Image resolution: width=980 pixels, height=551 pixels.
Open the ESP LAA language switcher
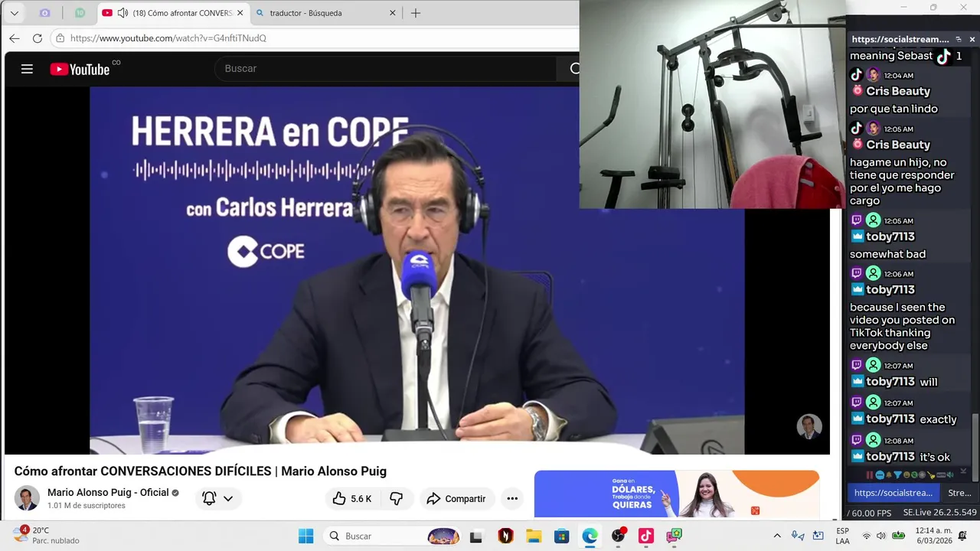tap(842, 536)
